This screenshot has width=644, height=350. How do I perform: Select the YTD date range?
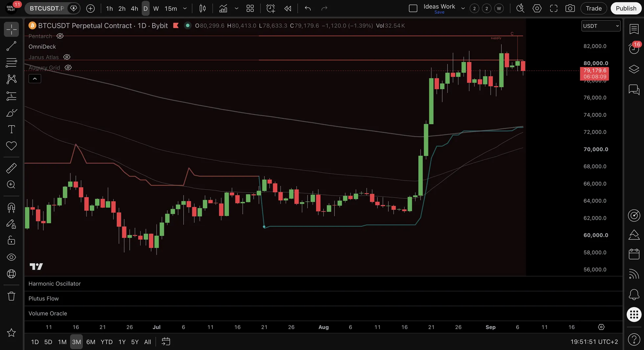[106, 342]
